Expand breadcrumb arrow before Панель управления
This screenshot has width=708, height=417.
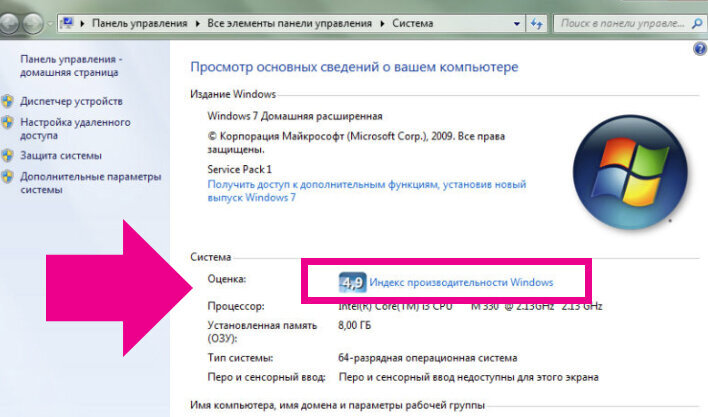[82, 23]
